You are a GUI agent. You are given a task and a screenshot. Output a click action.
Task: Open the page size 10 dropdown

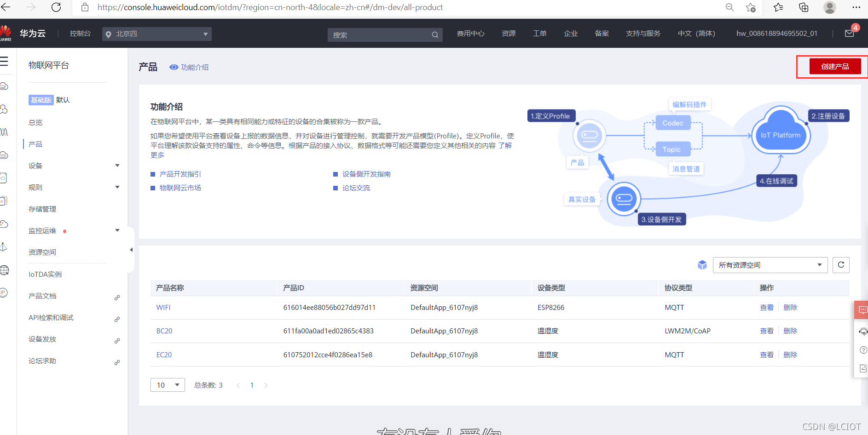coord(168,385)
